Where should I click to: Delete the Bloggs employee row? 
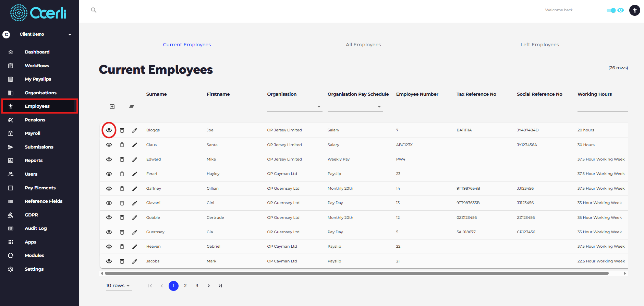(122, 130)
